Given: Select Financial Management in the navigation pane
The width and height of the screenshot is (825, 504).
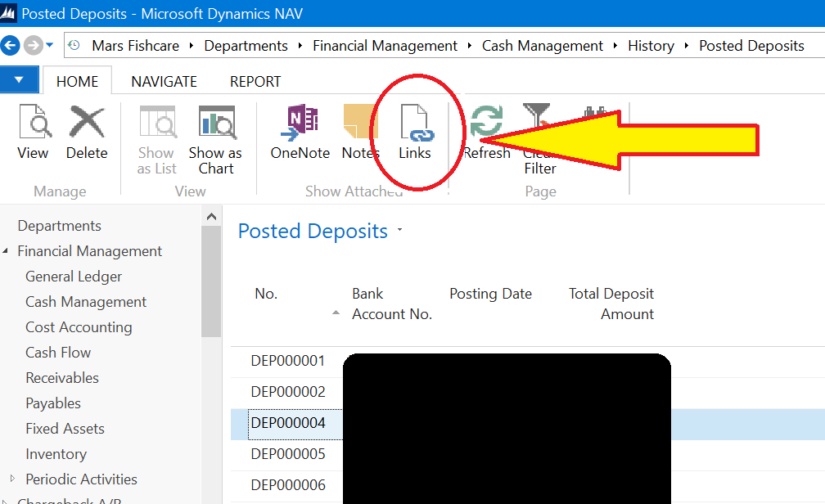Looking at the screenshot, I should click(x=89, y=251).
